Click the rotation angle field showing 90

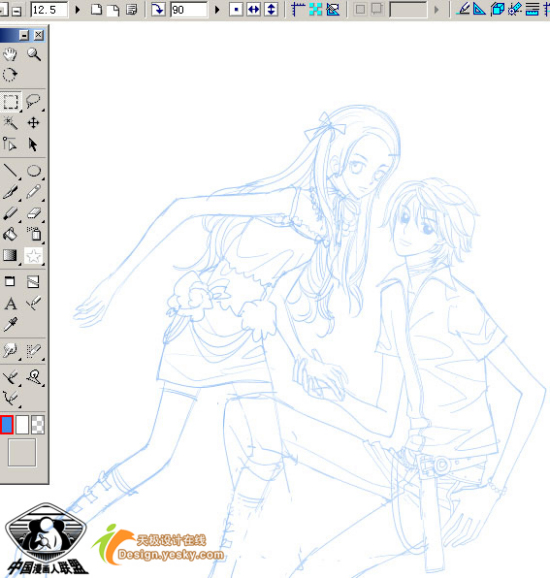click(x=188, y=10)
